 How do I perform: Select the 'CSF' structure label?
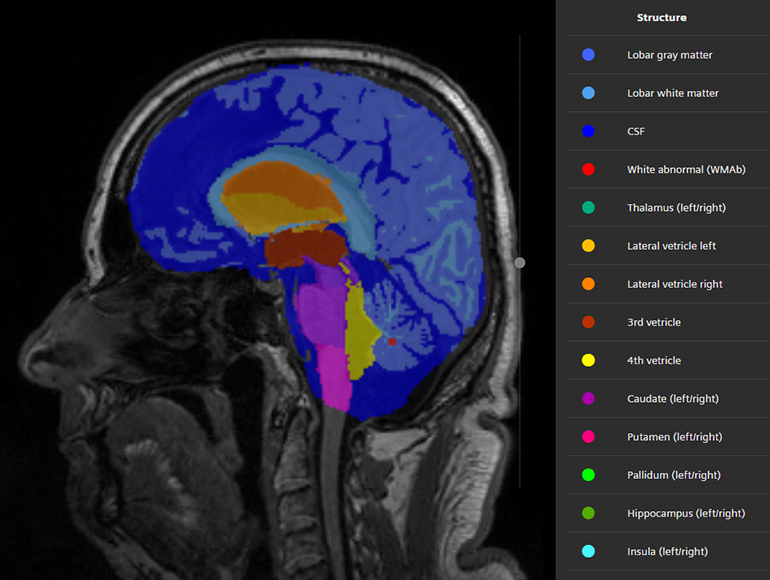point(636,131)
